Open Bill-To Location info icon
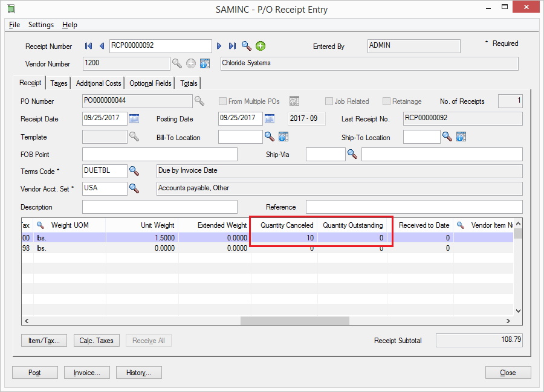Image resolution: width=544 pixels, height=392 pixels. pos(282,137)
